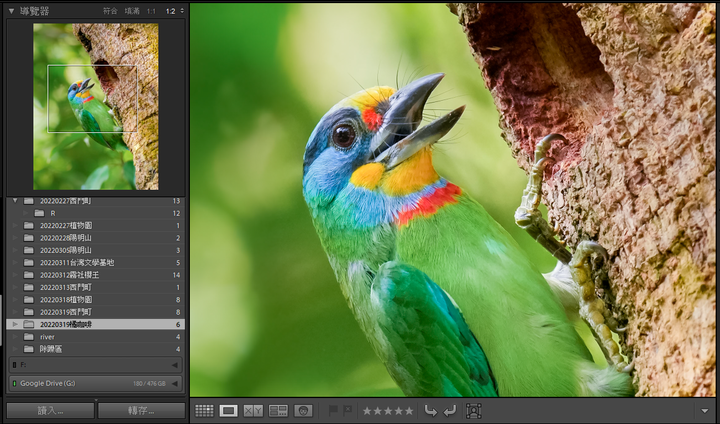Select folder 20220319西門町
This screenshot has height=424, width=720.
point(96,312)
